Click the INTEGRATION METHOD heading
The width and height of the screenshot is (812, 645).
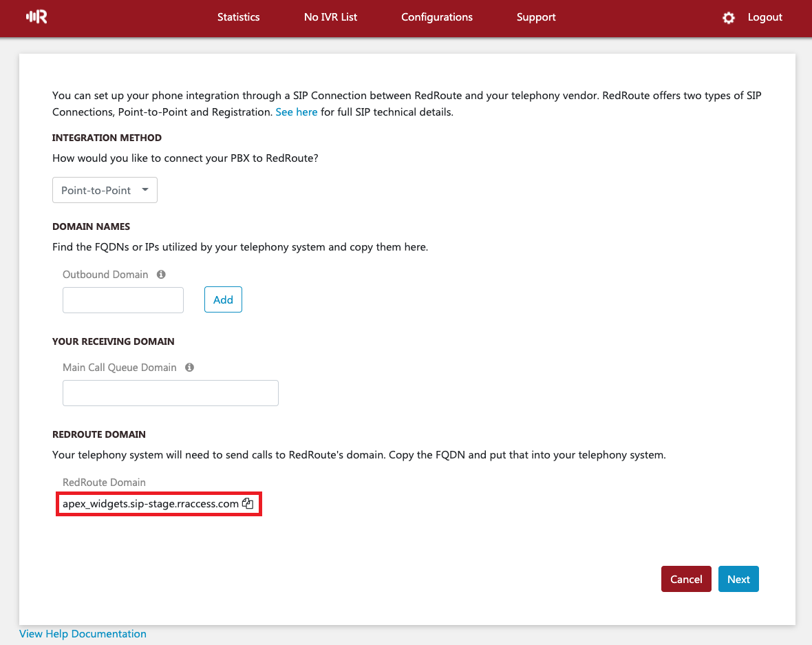pos(107,138)
